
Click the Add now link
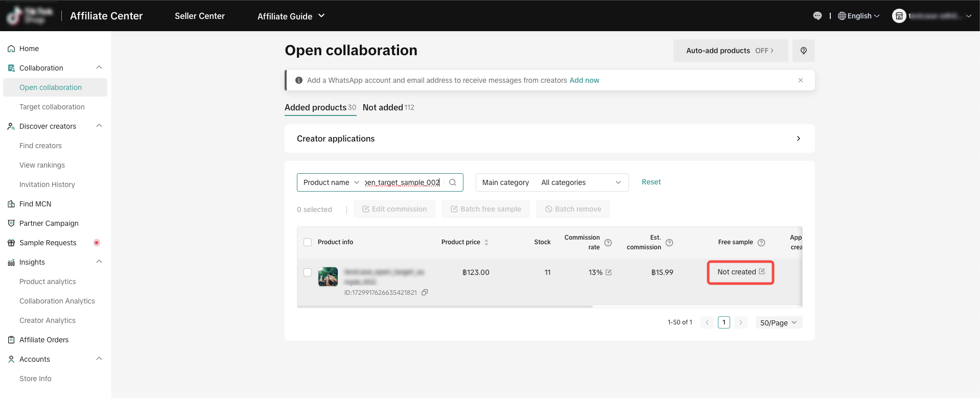pyautogui.click(x=584, y=80)
